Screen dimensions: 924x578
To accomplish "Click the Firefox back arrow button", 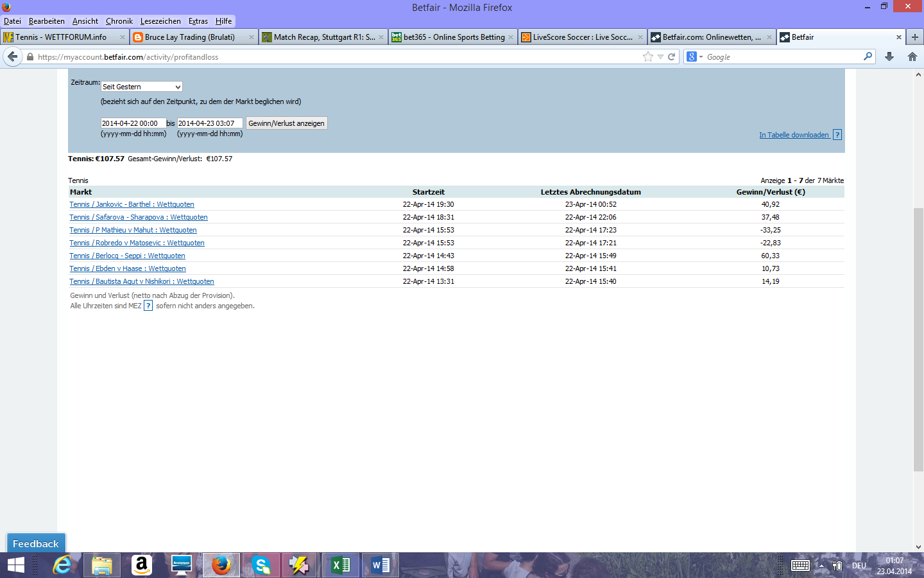I will (12, 57).
